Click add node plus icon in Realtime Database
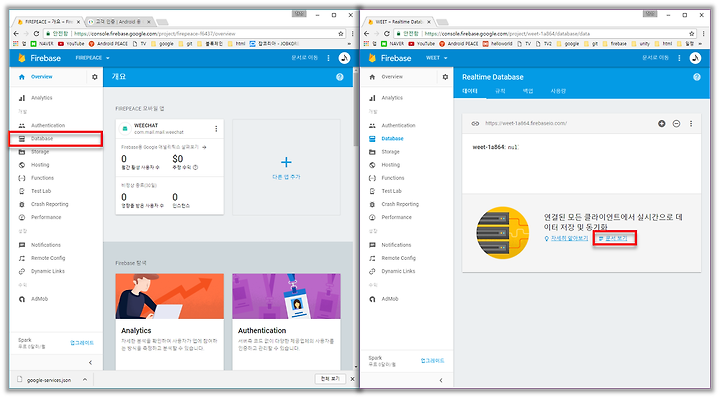The height and width of the screenshot is (398, 720). coord(662,123)
